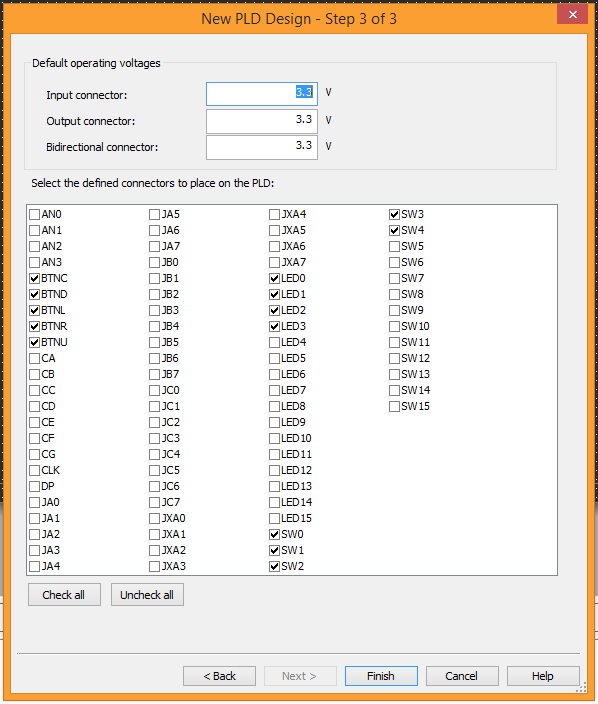Focus the Input connector voltage field
Image resolution: width=598 pixels, height=704 pixels.
(262, 94)
